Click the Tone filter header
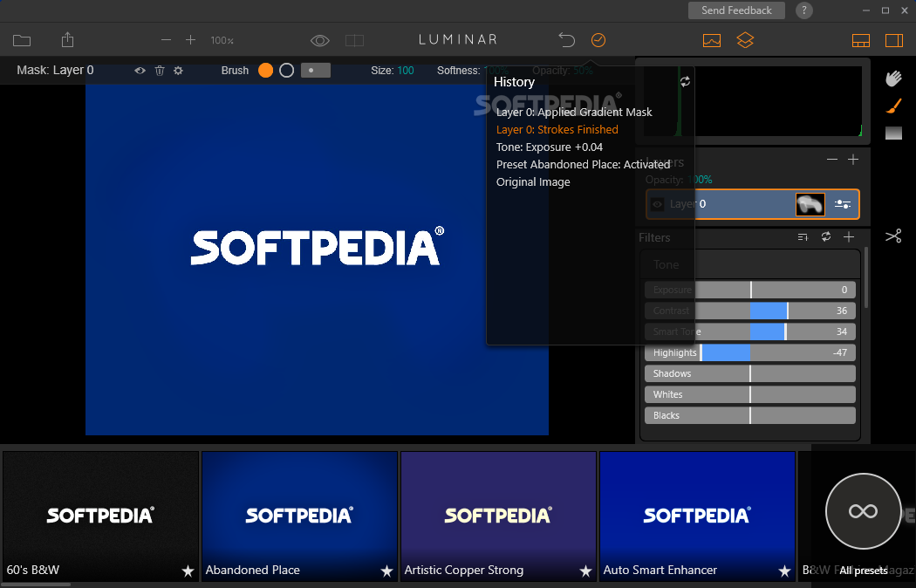The width and height of the screenshot is (916, 588). (x=750, y=265)
